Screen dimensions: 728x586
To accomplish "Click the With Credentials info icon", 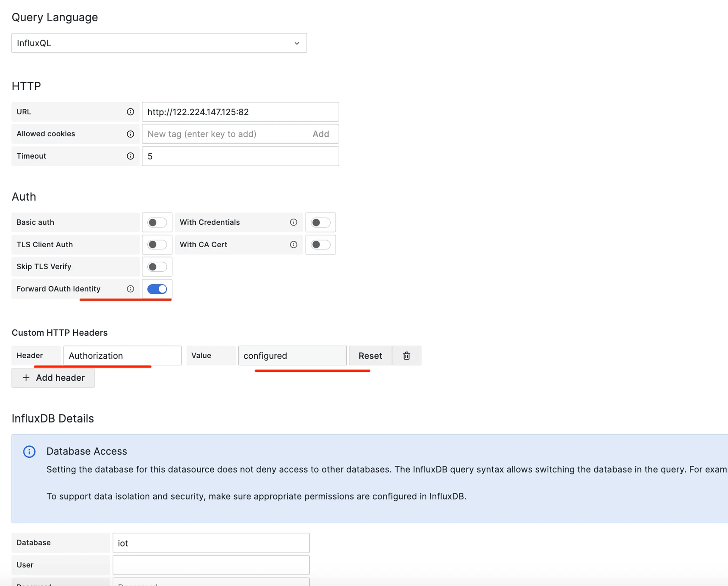I will 293,222.
